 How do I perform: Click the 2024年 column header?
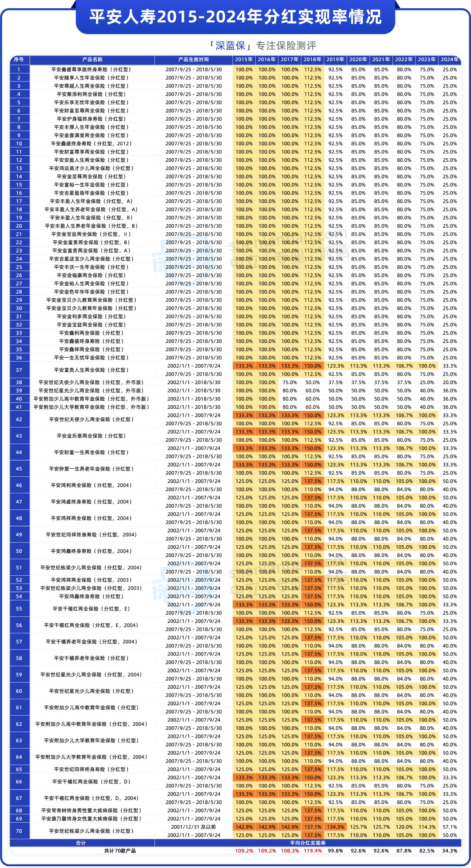(x=450, y=60)
